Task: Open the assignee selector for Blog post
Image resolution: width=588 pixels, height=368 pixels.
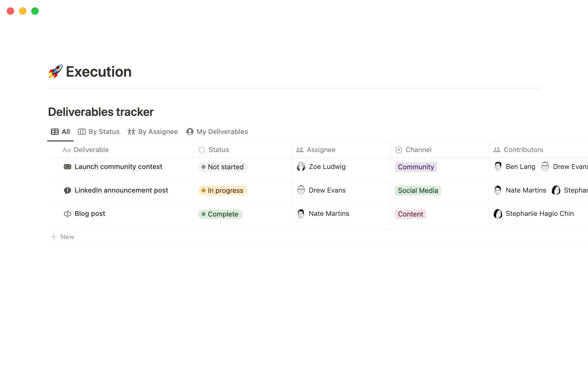Action: pos(329,214)
